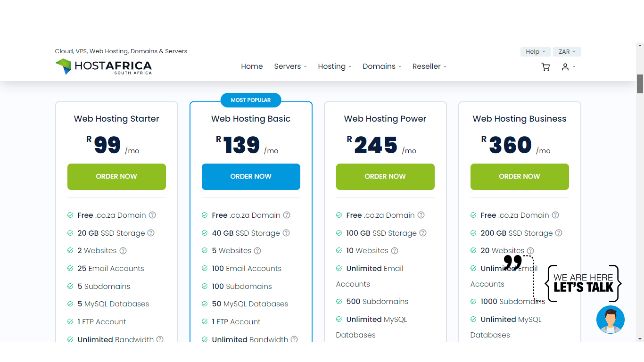Show help for Basic 5 Websites
The width and height of the screenshot is (644, 362).
click(257, 251)
